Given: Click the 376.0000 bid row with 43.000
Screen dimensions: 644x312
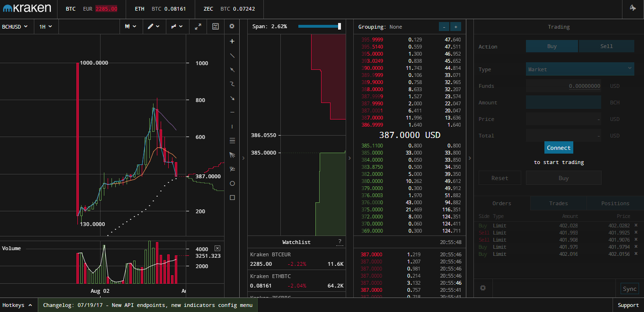Looking at the screenshot, I should click(411, 202).
